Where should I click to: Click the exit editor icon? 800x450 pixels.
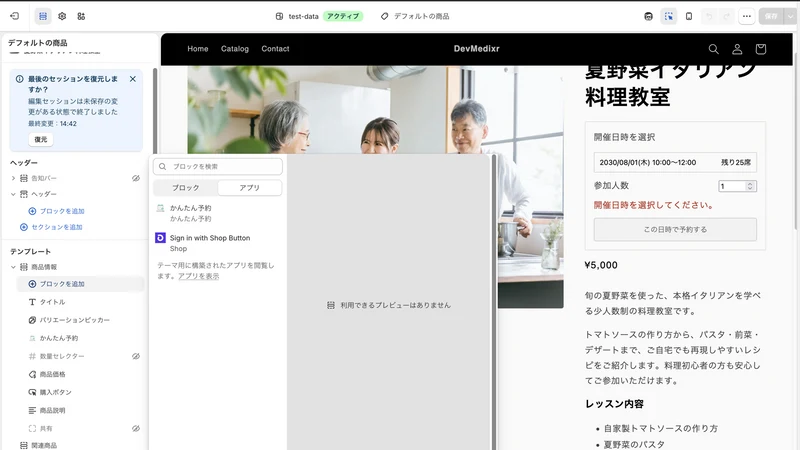14,16
